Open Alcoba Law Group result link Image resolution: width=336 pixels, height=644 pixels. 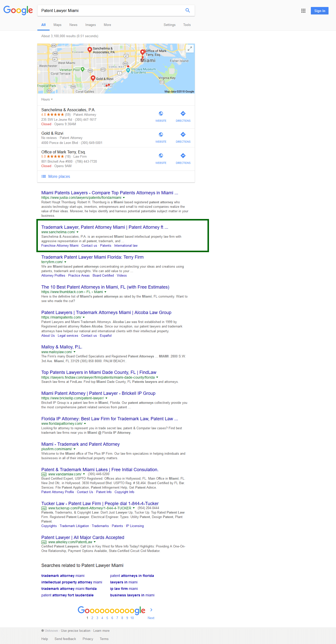[106, 313]
